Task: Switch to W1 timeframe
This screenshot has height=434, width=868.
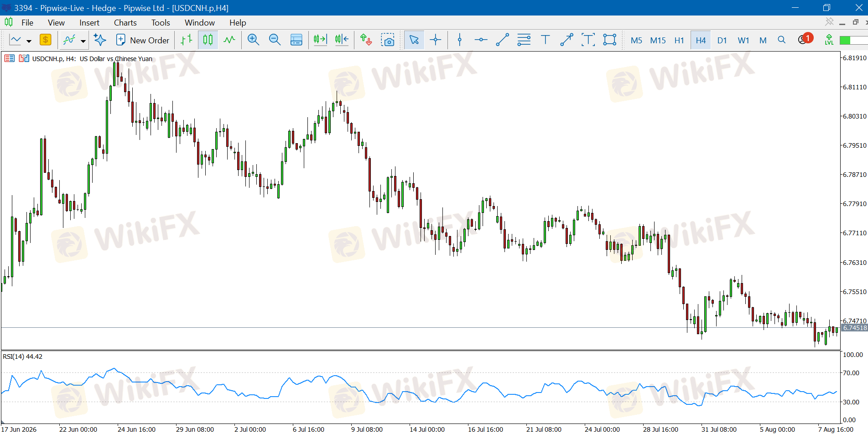Action: point(743,41)
